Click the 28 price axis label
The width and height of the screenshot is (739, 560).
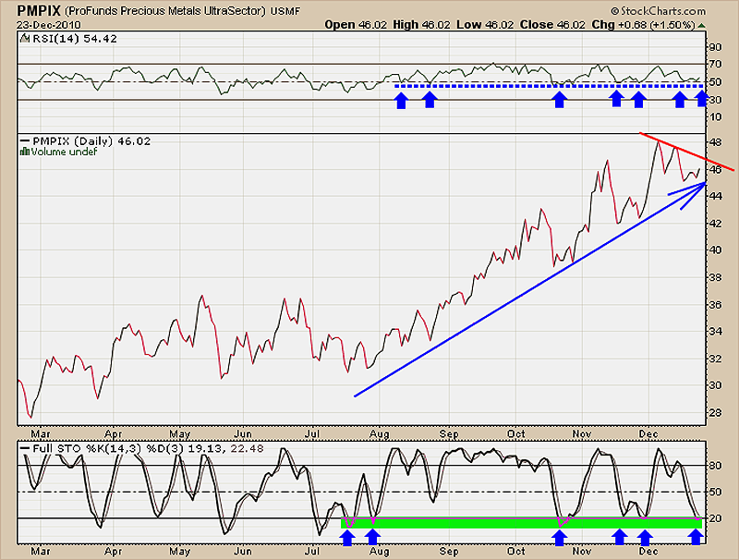(x=715, y=413)
